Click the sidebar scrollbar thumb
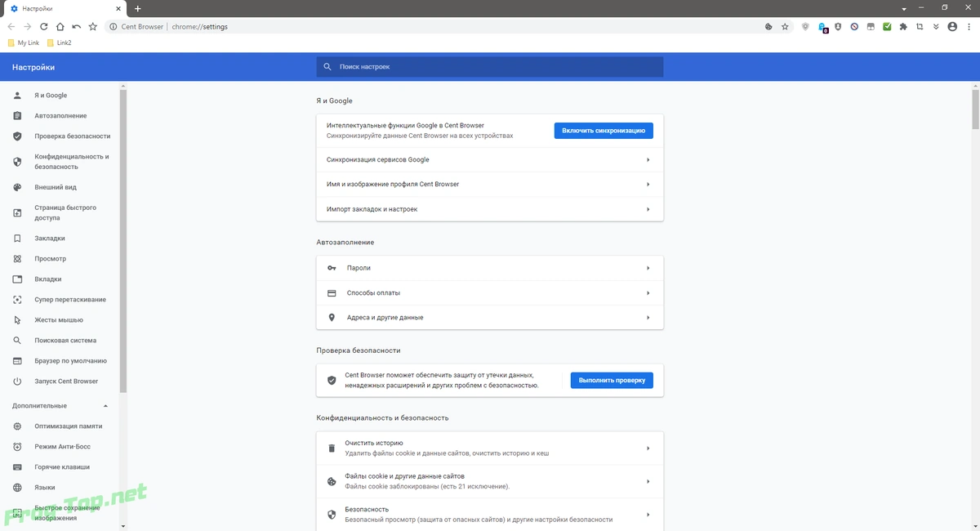The image size is (980, 531). [123, 241]
